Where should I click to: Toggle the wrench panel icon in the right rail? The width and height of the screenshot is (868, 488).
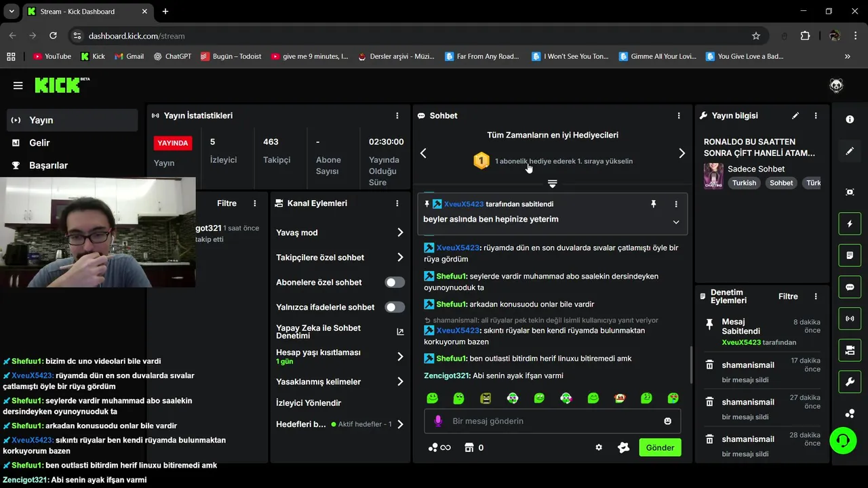click(x=850, y=382)
